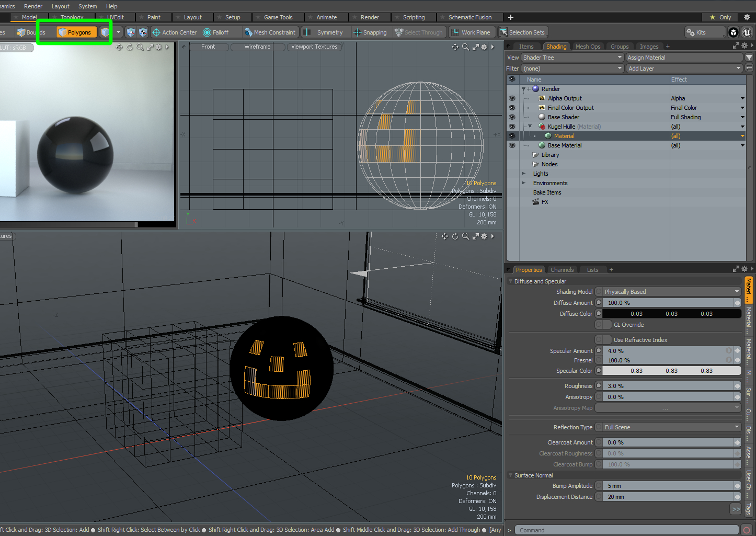Enable Use Refractive Index
Image resolution: width=756 pixels, height=536 pixels.
[x=603, y=340]
